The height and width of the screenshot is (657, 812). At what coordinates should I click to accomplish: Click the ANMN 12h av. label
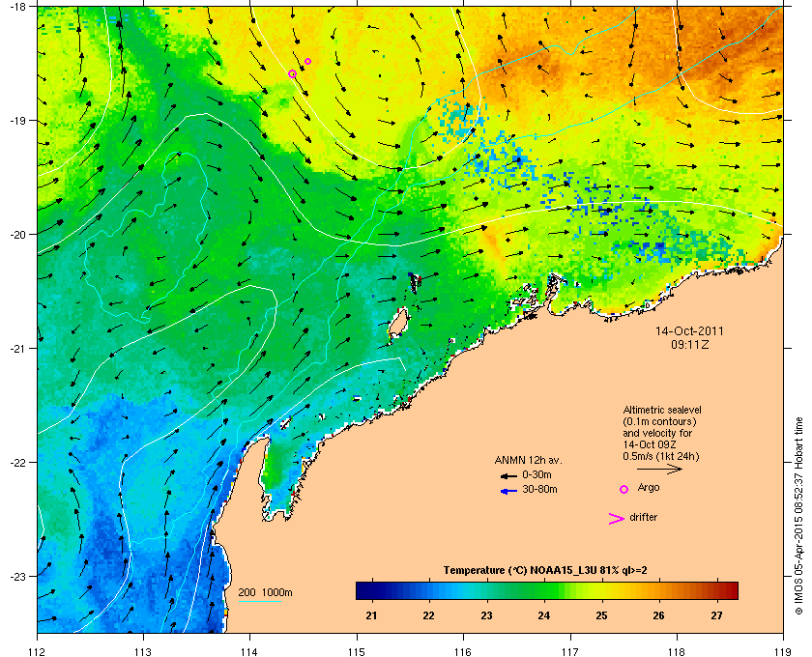tap(528, 460)
